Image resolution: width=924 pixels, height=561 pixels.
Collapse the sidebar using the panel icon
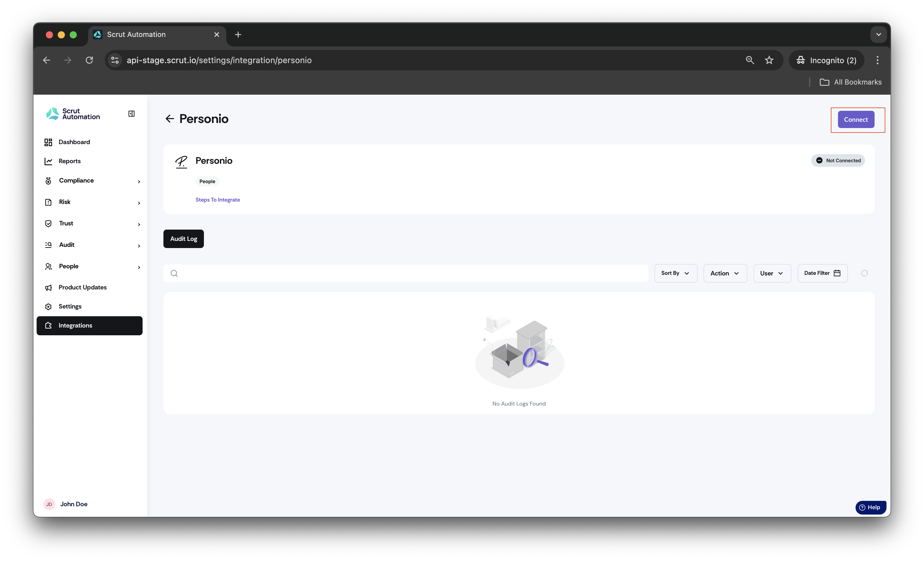(x=131, y=114)
